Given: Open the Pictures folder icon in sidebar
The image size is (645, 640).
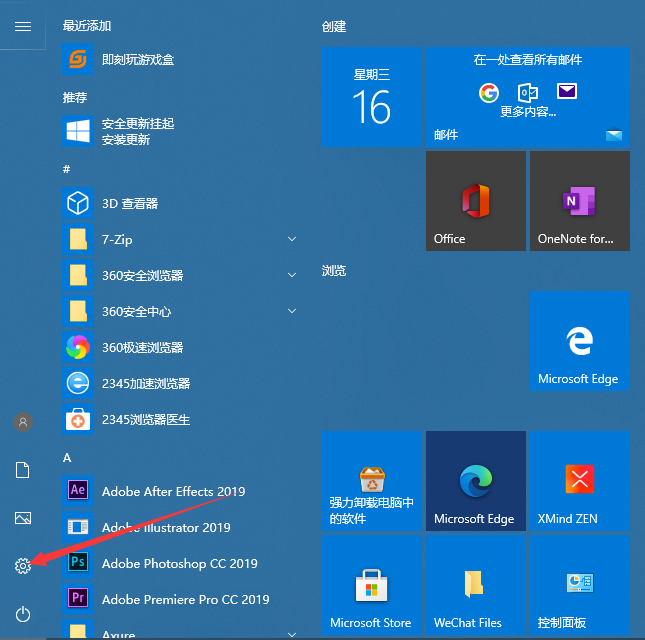Looking at the screenshot, I should pyautogui.click(x=23, y=518).
